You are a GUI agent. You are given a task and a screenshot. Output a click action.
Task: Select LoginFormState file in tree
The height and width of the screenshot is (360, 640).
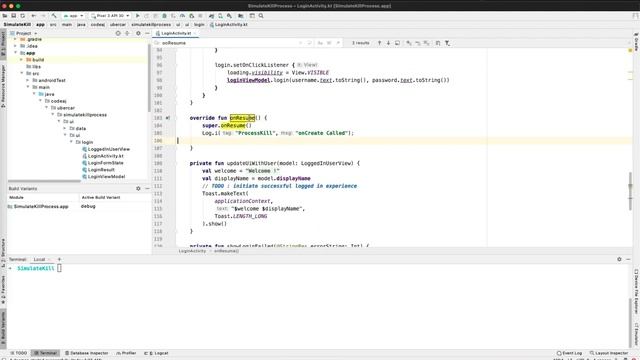tap(103, 163)
